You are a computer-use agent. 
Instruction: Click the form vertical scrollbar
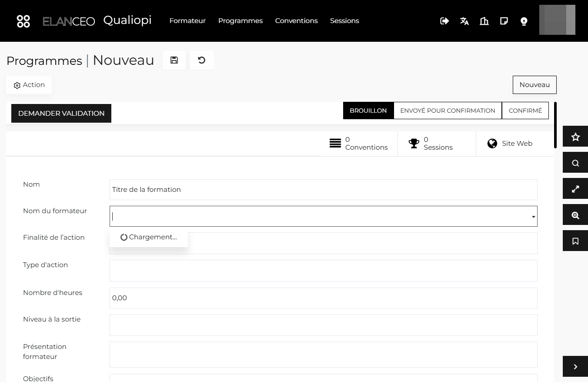click(x=555, y=125)
